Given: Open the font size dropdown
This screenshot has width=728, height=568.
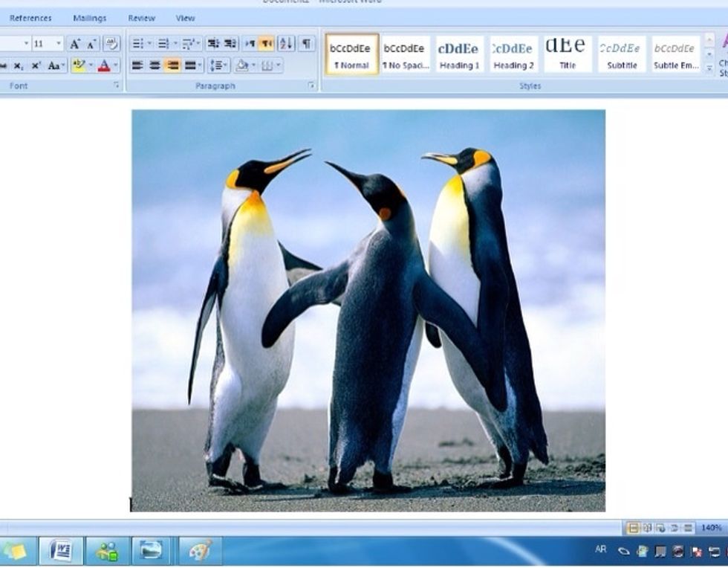Looking at the screenshot, I should coord(59,44).
